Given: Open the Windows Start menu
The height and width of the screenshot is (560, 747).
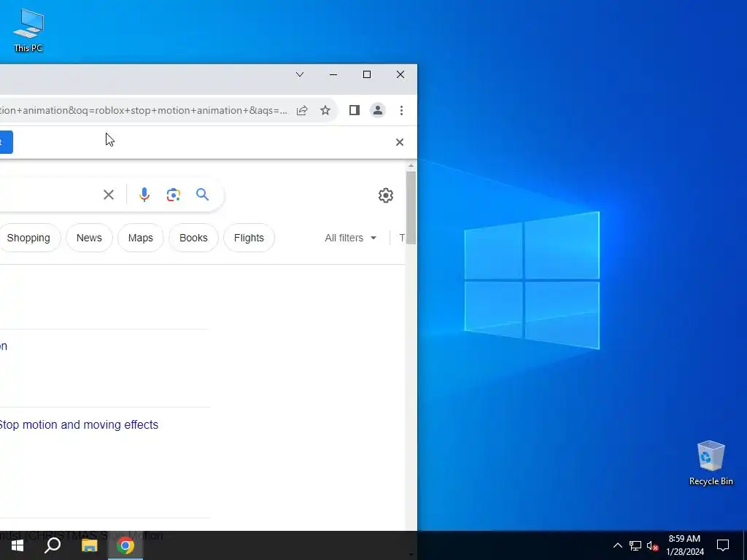Looking at the screenshot, I should tap(18, 545).
